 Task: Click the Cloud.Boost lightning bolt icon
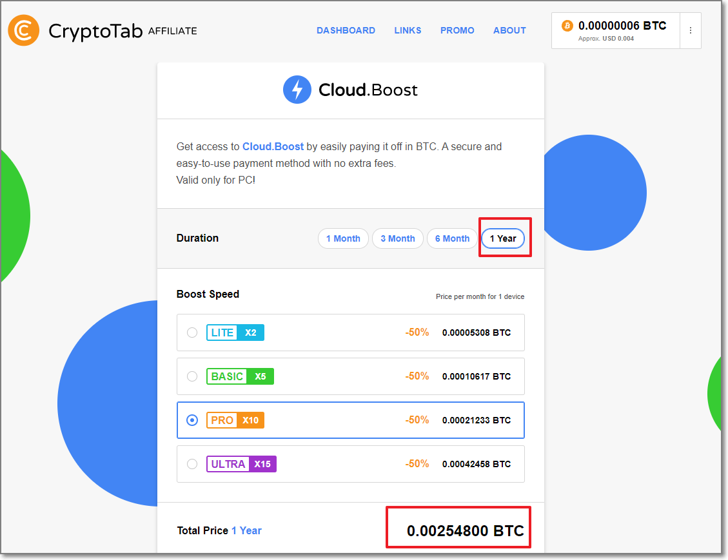tap(297, 90)
